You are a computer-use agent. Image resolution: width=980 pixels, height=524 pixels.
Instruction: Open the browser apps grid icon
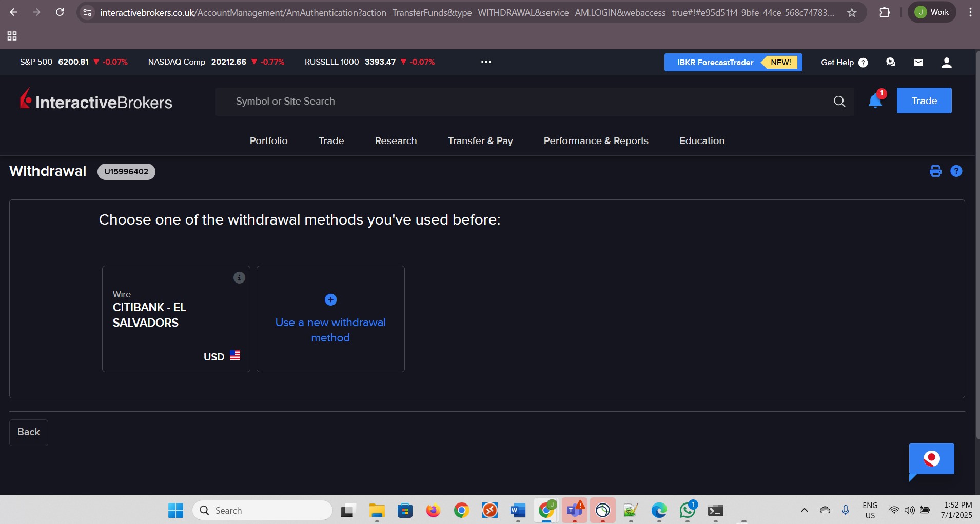click(x=12, y=36)
